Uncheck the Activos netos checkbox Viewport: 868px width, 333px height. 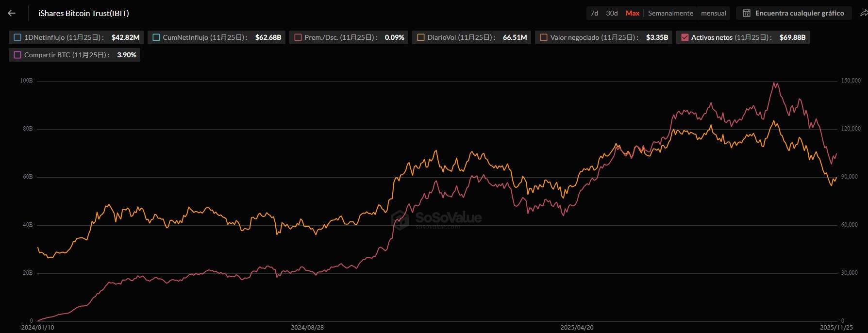(x=685, y=37)
